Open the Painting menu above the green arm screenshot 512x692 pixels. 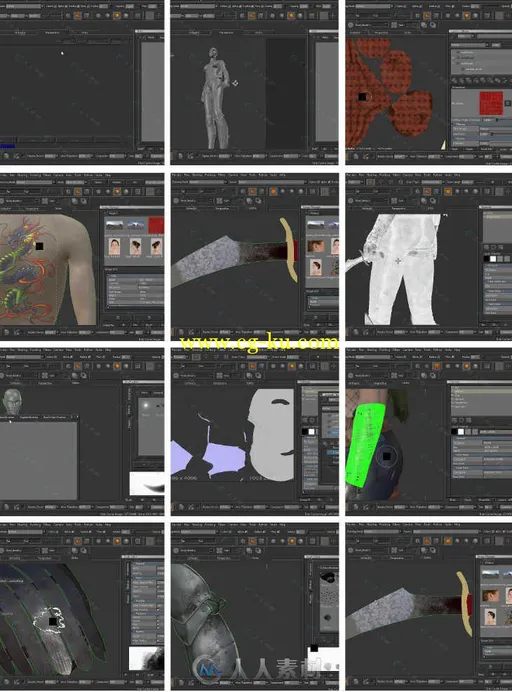(x=384, y=350)
